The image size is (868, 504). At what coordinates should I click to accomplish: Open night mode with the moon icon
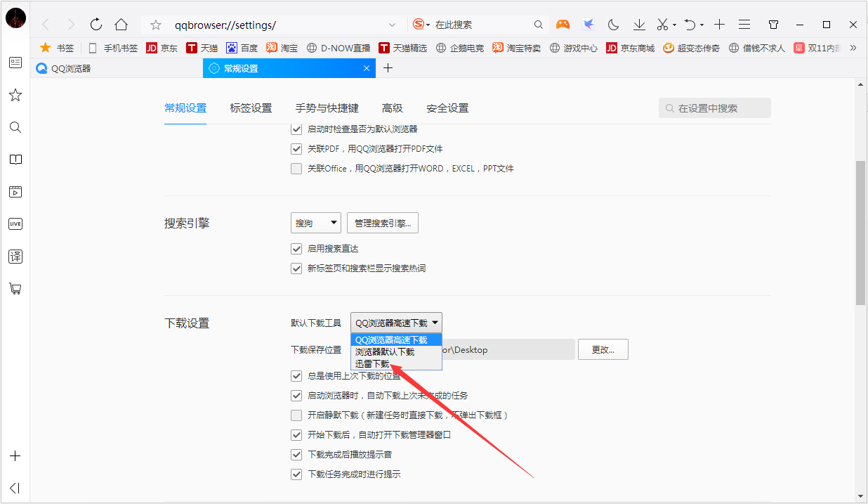[x=612, y=23]
